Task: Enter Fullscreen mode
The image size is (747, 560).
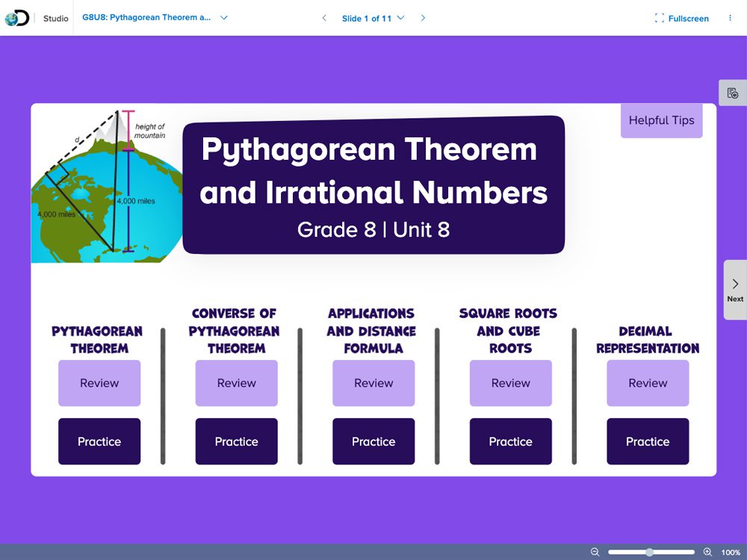Action: [x=681, y=18]
